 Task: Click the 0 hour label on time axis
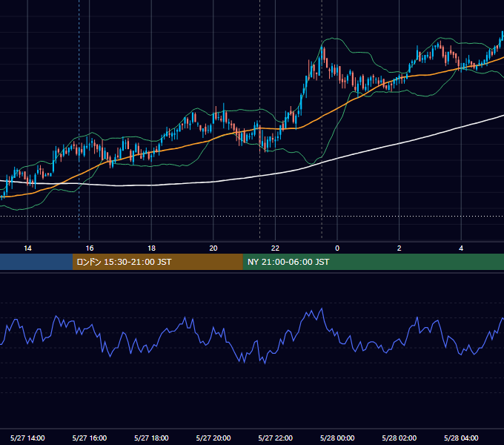click(x=337, y=248)
